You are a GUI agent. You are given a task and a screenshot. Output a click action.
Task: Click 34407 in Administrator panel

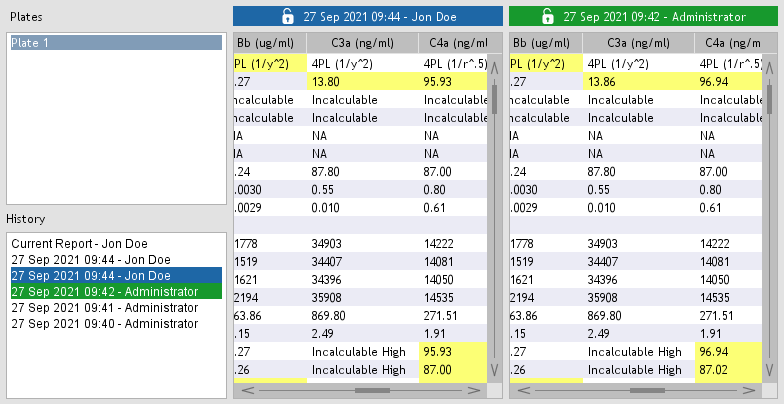(639, 262)
